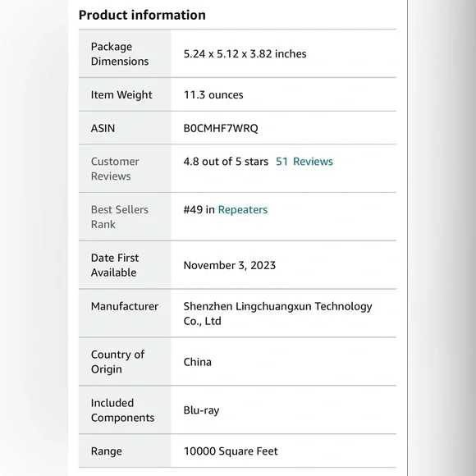Click the Item Weight label

(x=121, y=95)
